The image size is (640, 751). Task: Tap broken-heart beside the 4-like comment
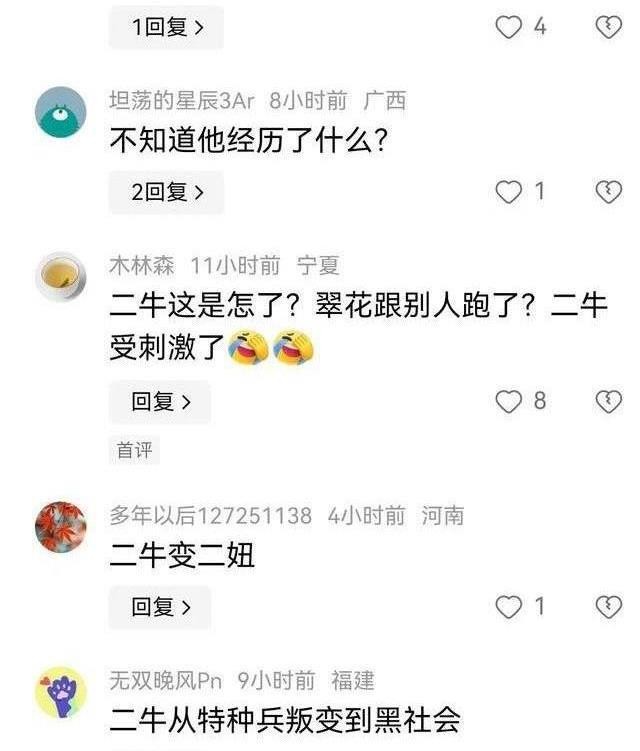tap(608, 27)
